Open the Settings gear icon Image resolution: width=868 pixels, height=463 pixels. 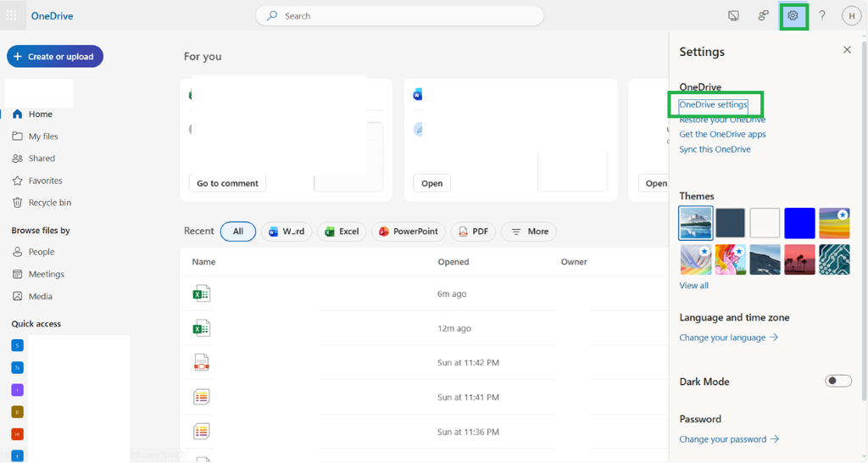click(793, 15)
